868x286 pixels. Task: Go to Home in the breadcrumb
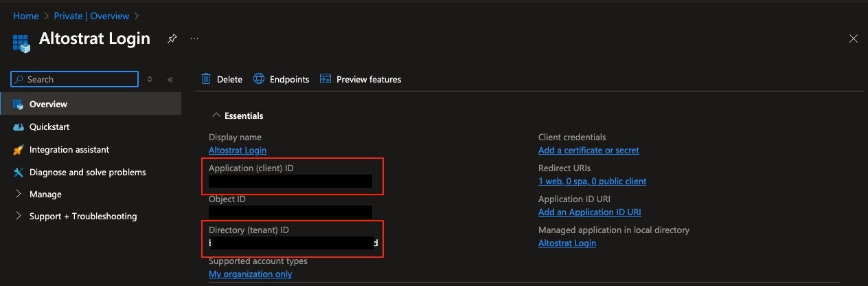coord(25,15)
